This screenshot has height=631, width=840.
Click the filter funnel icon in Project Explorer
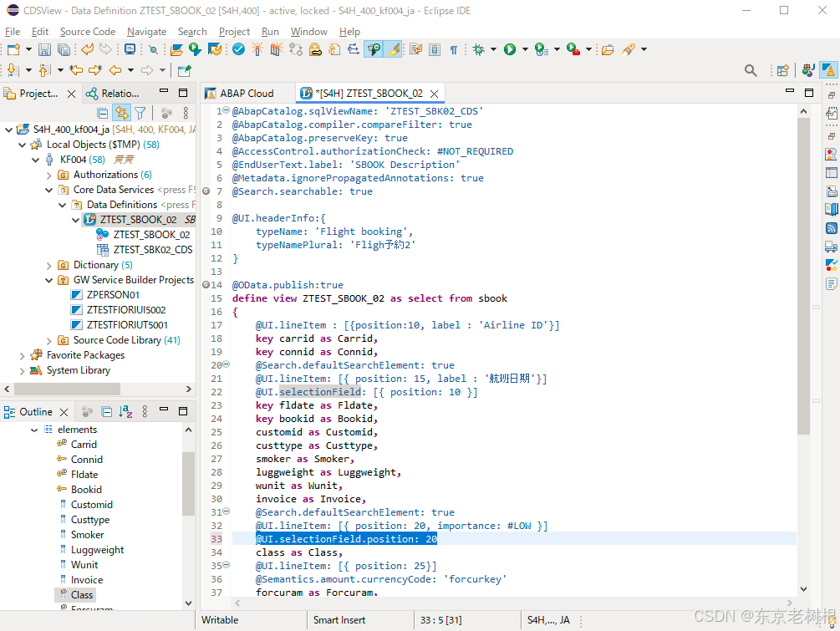coord(140,113)
